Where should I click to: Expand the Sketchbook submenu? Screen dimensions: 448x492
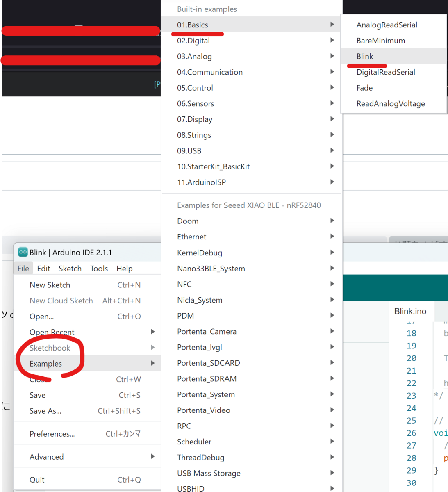coord(87,348)
